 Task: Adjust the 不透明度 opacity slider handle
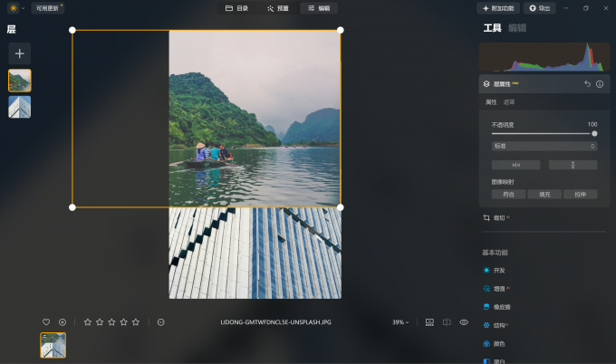pos(594,133)
